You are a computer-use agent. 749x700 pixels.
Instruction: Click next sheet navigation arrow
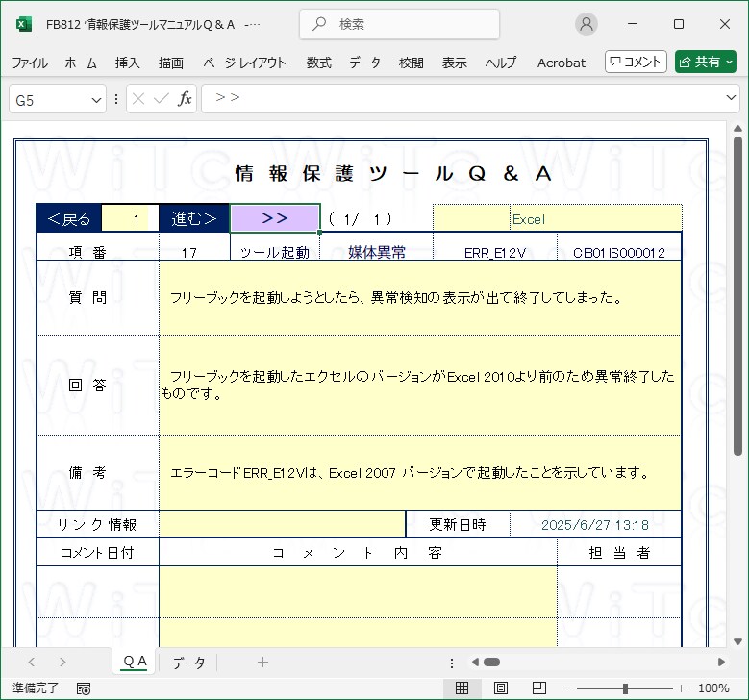tap(62, 662)
